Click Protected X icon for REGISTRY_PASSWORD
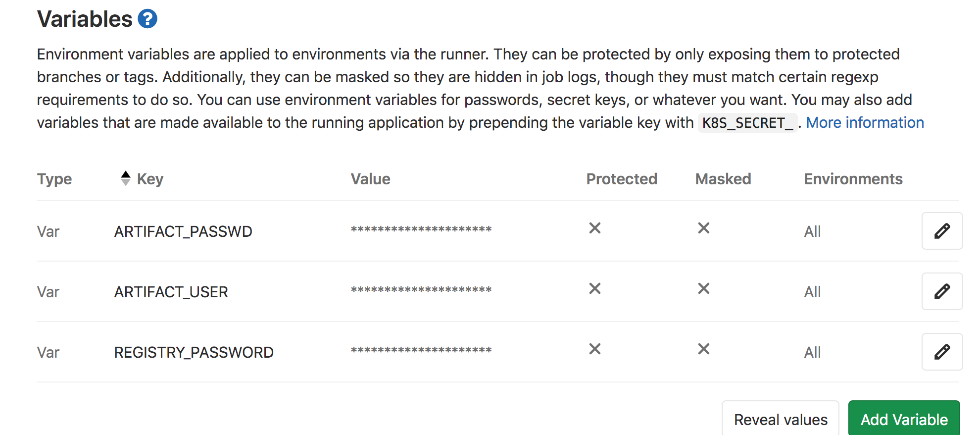The width and height of the screenshot is (980, 435). click(x=595, y=349)
